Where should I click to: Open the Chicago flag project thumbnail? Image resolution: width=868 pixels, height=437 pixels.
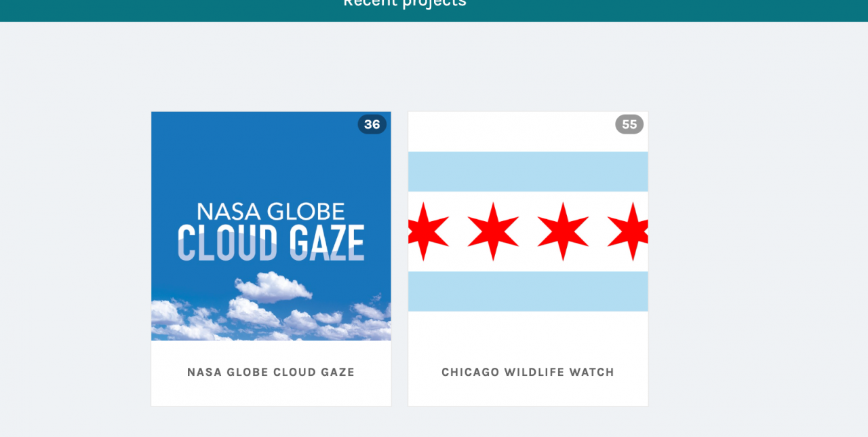click(528, 226)
